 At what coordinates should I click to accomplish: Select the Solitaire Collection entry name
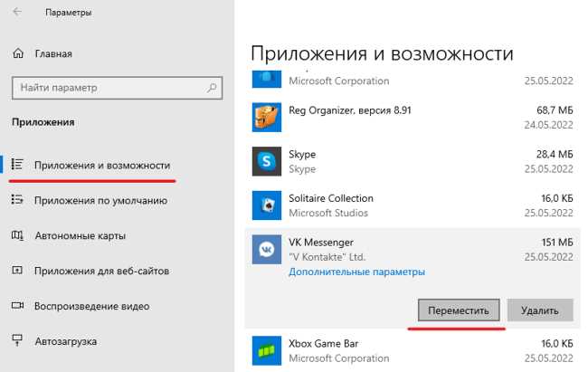click(x=331, y=198)
